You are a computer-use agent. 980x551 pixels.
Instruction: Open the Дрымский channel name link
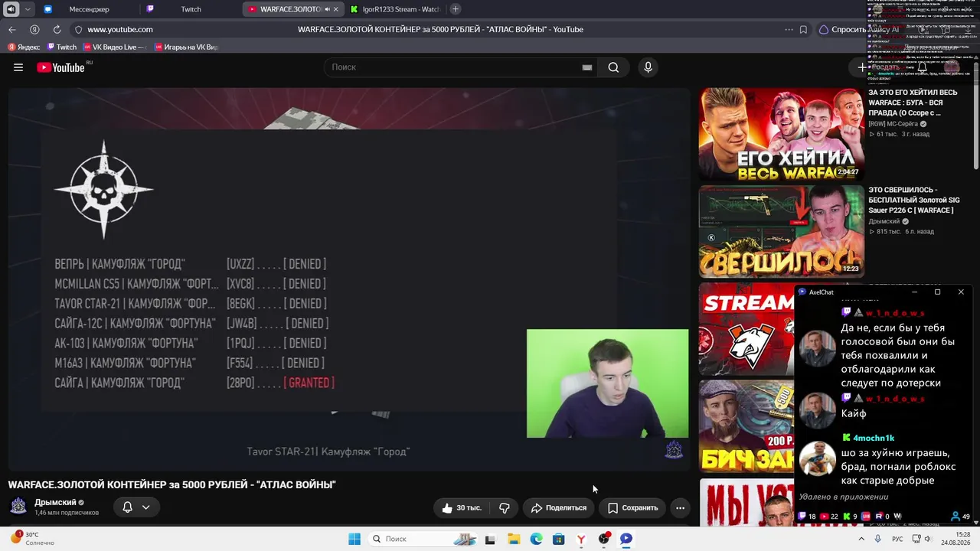click(x=55, y=502)
